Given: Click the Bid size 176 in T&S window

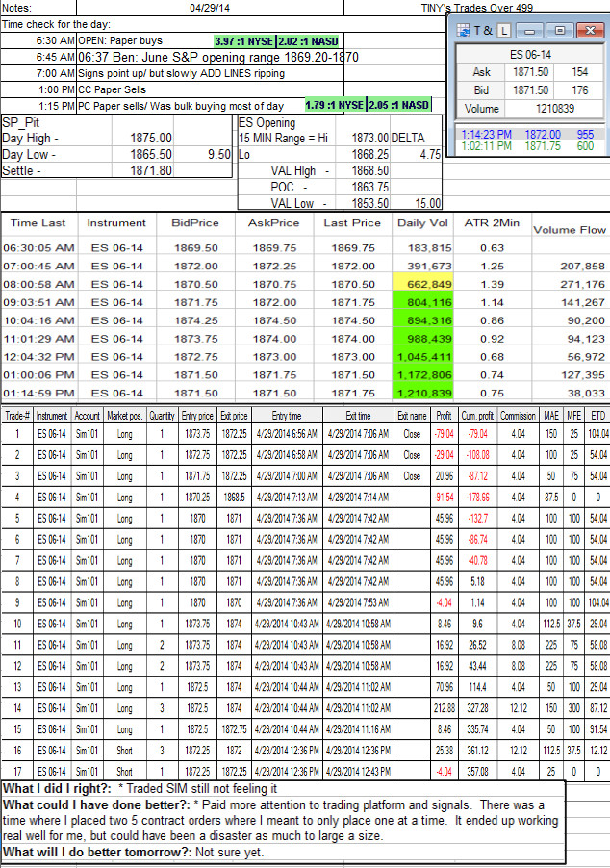Looking at the screenshot, I should tap(579, 90).
